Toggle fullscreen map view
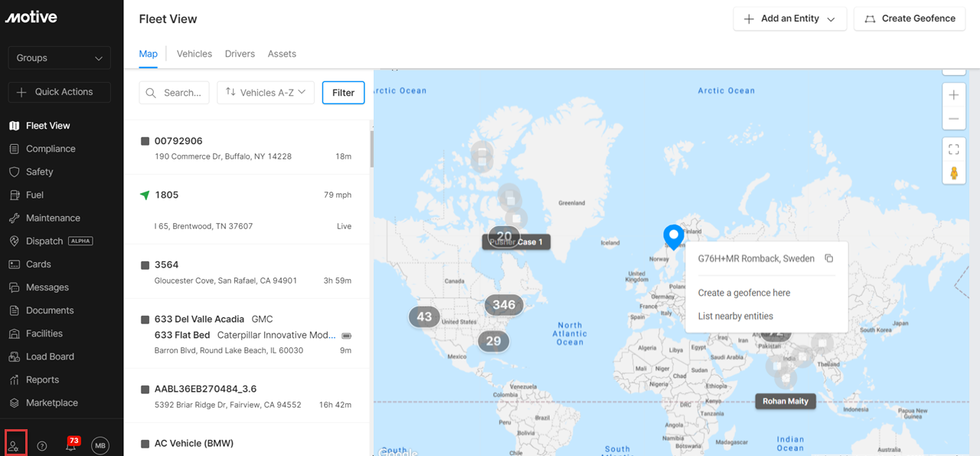This screenshot has width=980, height=456. tap(953, 149)
